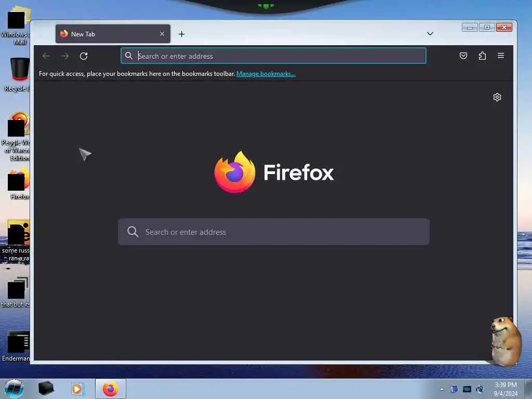The image size is (532, 399).
Task: Click the monitor-shaped tray icon
Action: [x=467, y=389]
